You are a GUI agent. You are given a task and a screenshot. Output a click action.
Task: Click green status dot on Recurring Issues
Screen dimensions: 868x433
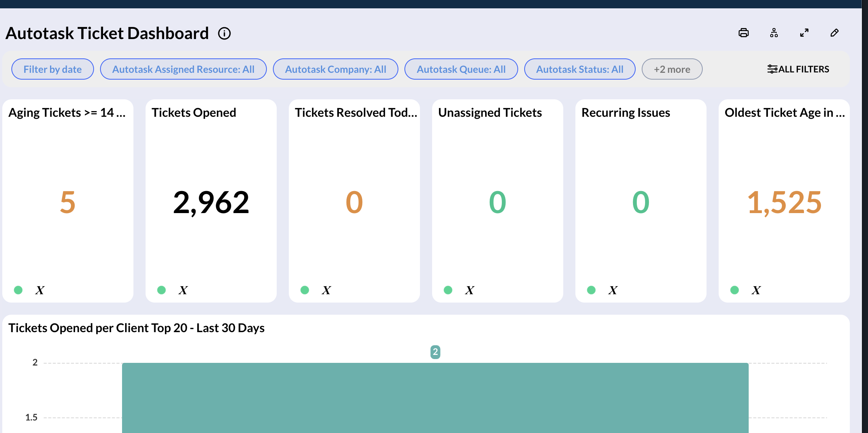(x=591, y=290)
